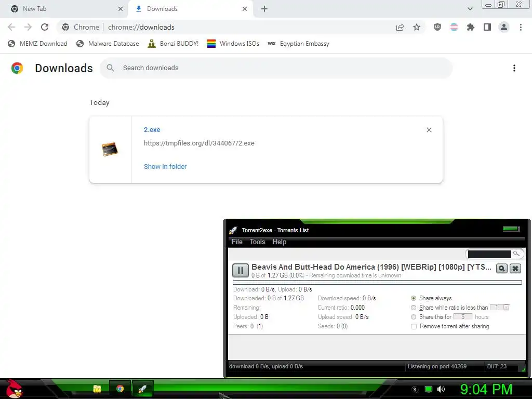
Task: Open the Downloads page more actions menu
Action: pos(514,68)
